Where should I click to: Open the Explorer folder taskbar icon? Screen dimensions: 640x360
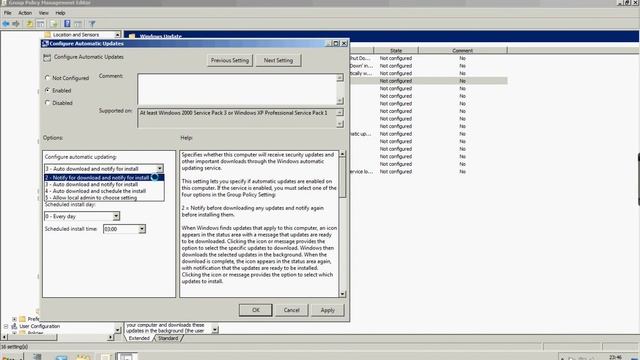83,357
